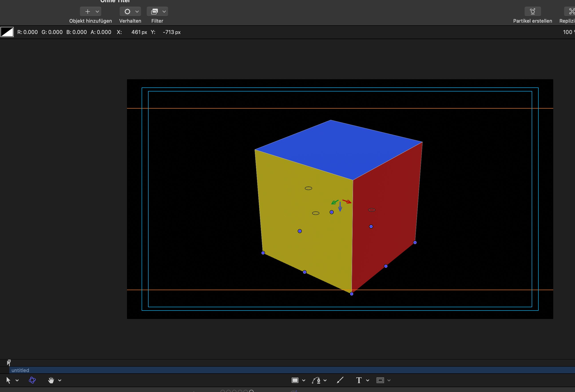Click the red 3D axis arrow
575x392 pixels.
(x=347, y=202)
